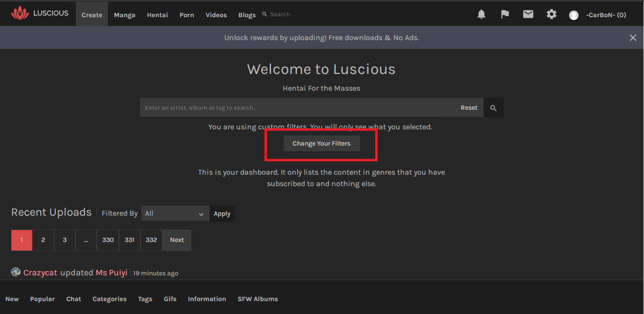
Task: Open the Crazycat user link
Action: tap(40, 272)
